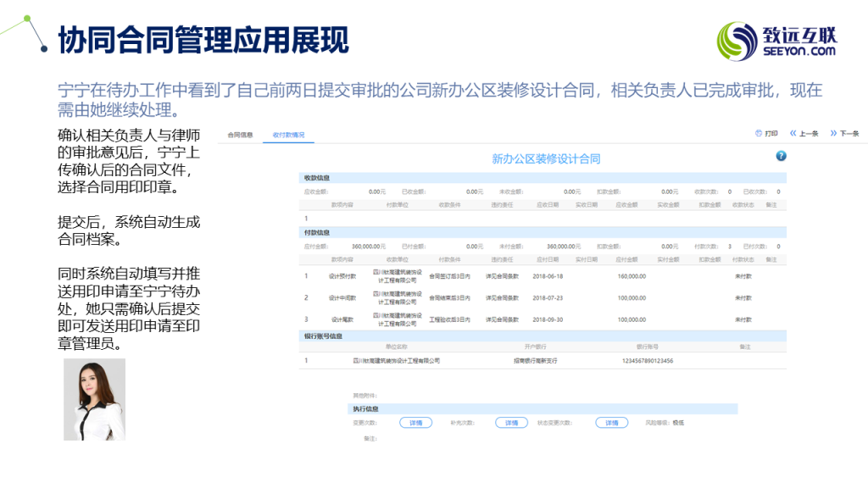This screenshot has height=488, width=868.
Task: Click the 收款信息 section header
Action: pyautogui.click(x=317, y=178)
